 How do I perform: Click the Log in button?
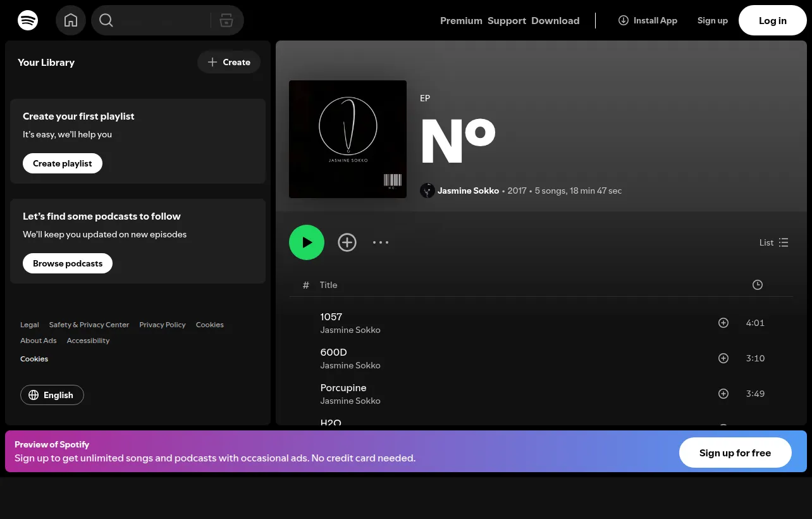[773, 20]
